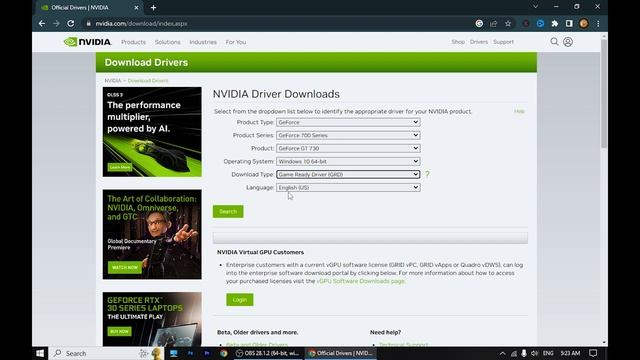Open the Industries menu
The width and height of the screenshot is (640, 360).
(x=203, y=42)
